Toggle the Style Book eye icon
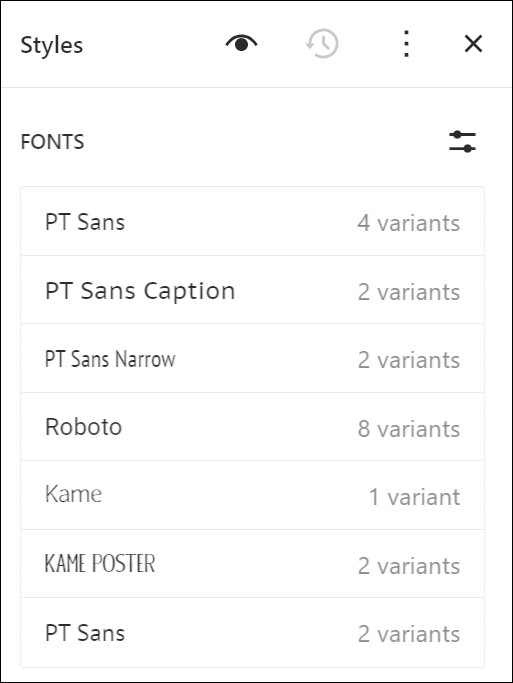This screenshot has height=683, width=513. point(241,44)
